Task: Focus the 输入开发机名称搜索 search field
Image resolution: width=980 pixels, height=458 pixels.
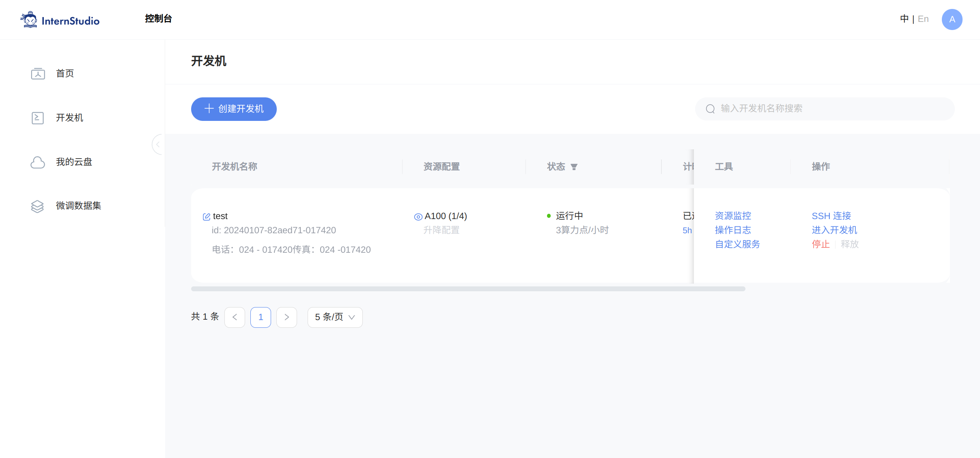Action: pos(825,109)
